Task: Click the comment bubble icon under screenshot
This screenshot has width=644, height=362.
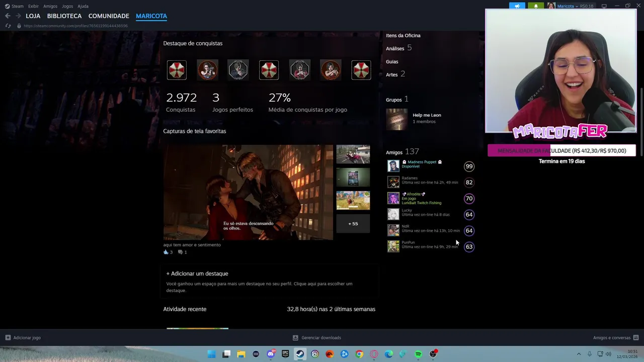Action: tap(180, 252)
